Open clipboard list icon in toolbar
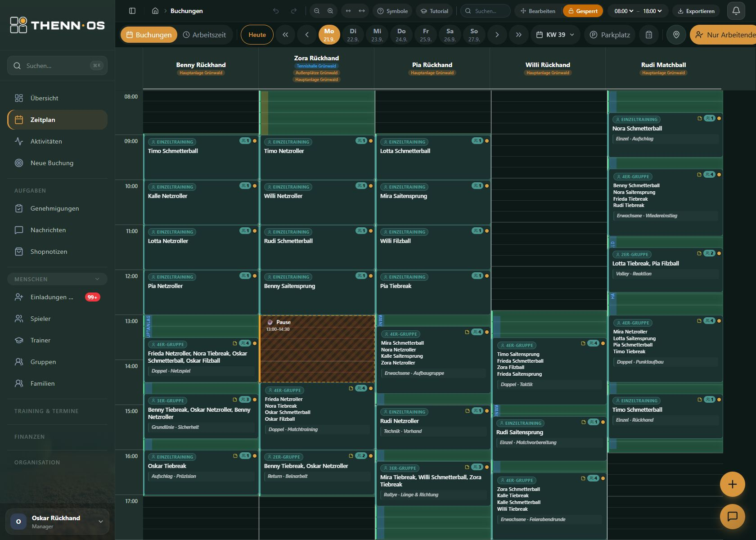The image size is (756, 540). (649, 35)
